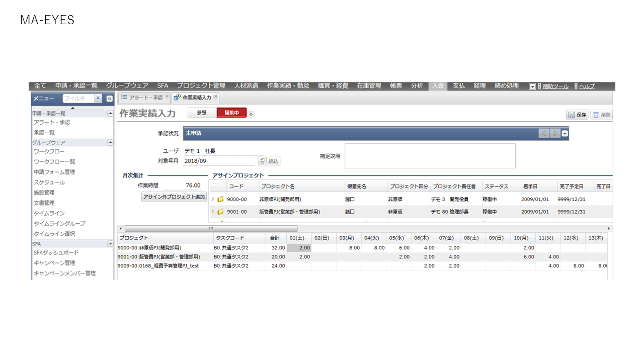Screen dimensions: 644x362
Task: Open the 補助ツール link
Action: pyautogui.click(x=555, y=86)
